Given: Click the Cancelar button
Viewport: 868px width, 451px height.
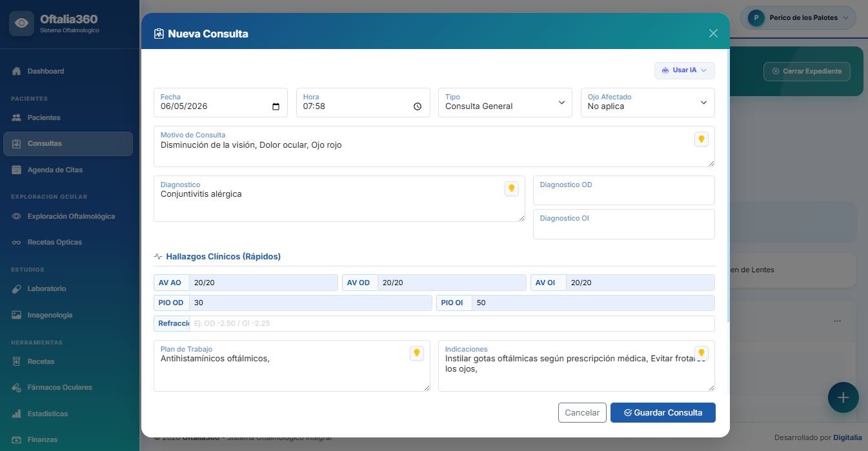Looking at the screenshot, I should pos(582,413).
